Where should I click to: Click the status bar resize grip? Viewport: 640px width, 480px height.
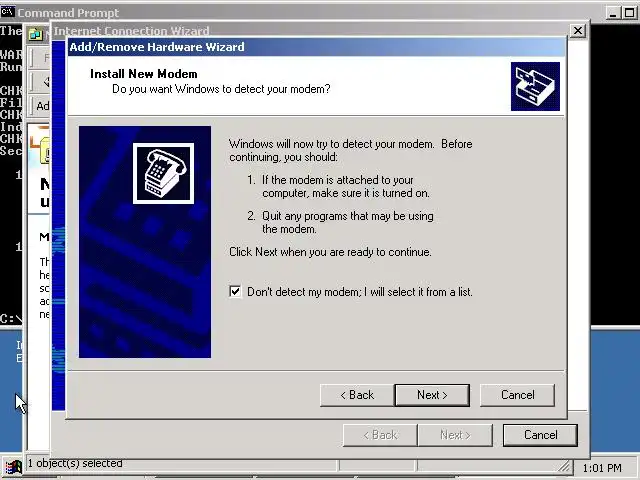pyautogui.click(x=564, y=466)
